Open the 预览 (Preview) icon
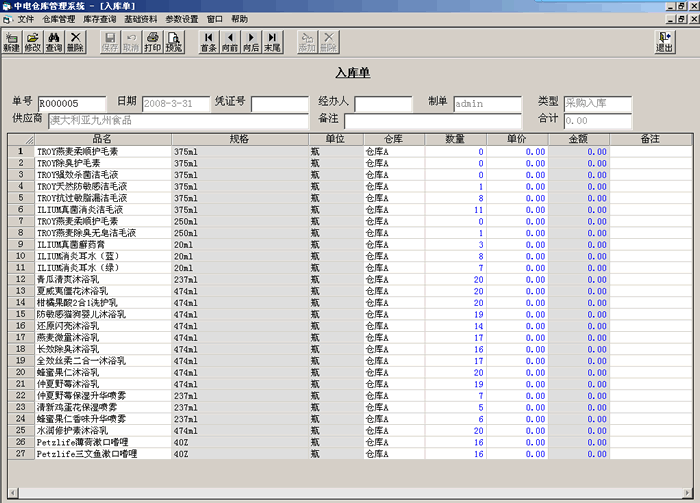The width and height of the screenshot is (700, 503). click(174, 42)
